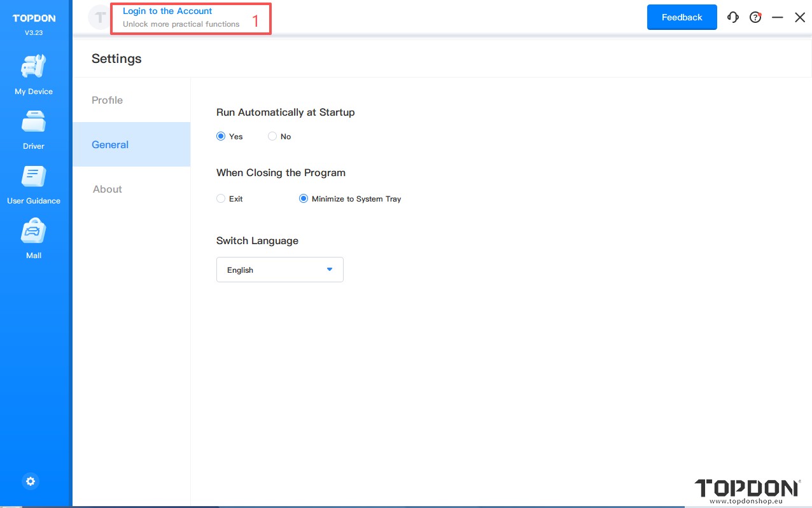This screenshot has height=508, width=812.
Task: Switch to the About tab
Action: (107, 189)
